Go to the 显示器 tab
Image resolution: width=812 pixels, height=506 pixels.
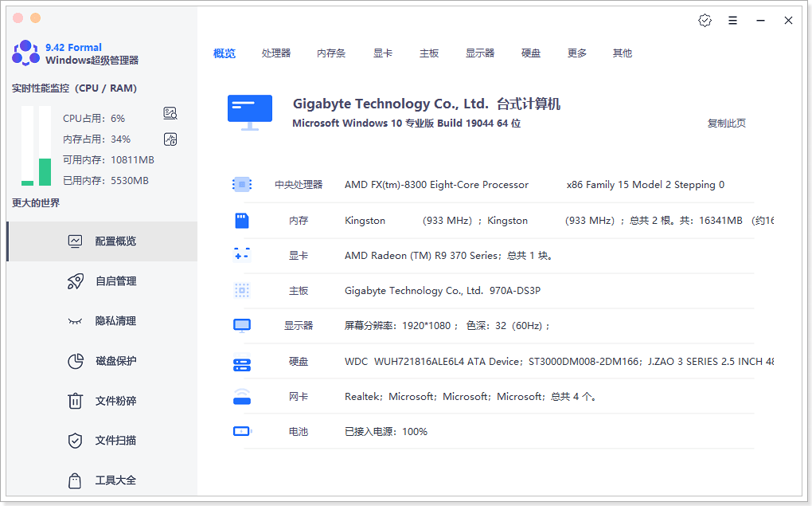click(x=480, y=53)
